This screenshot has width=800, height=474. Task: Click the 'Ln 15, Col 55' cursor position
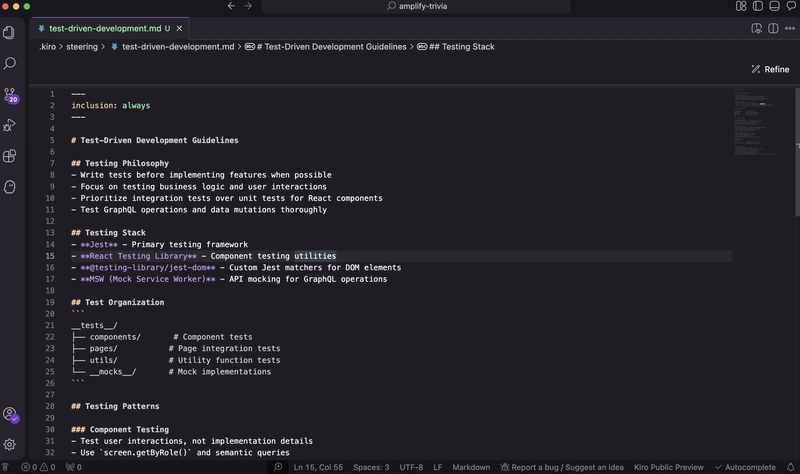pyautogui.click(x=318, y=467)
